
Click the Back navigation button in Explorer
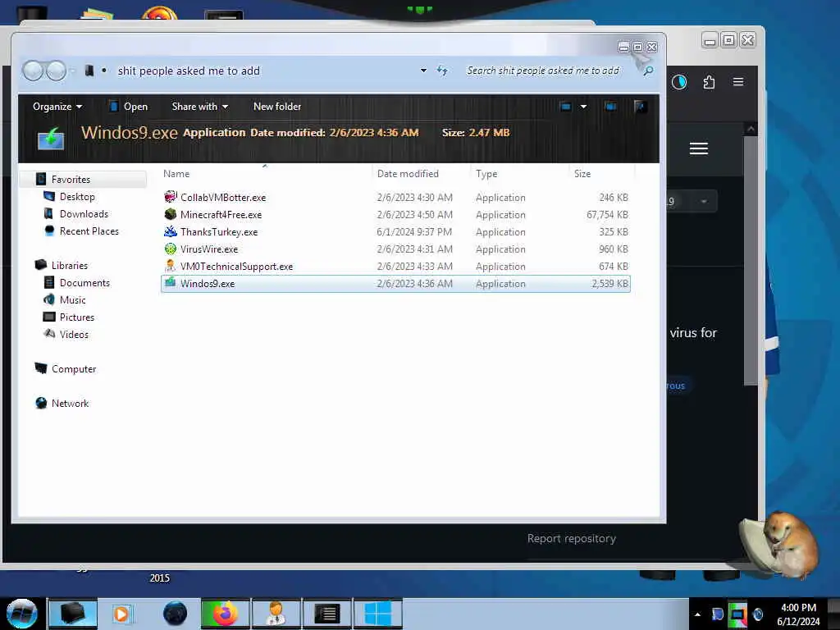tap(33, 71)
